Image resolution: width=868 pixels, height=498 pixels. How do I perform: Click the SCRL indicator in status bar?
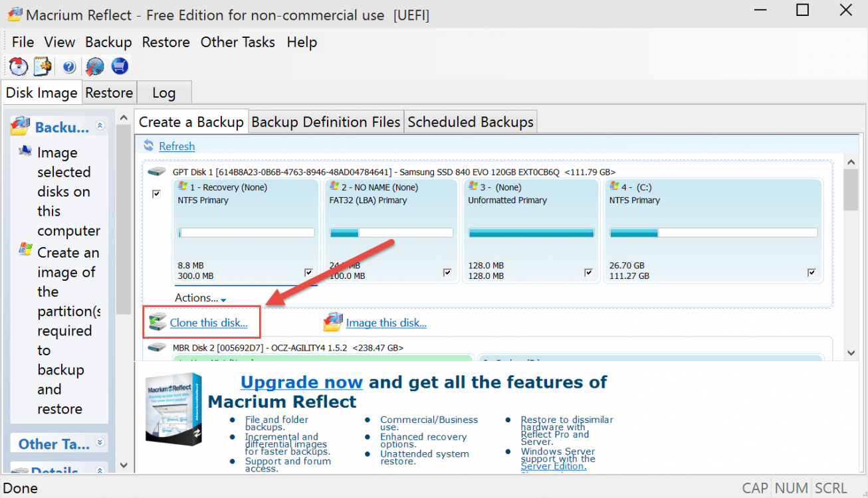pos(831,488)
